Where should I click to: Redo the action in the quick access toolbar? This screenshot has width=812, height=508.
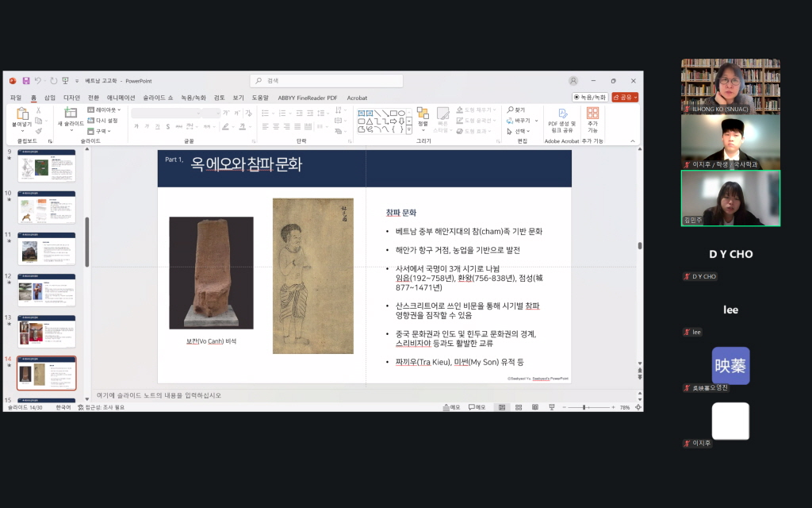click(53, 81)
